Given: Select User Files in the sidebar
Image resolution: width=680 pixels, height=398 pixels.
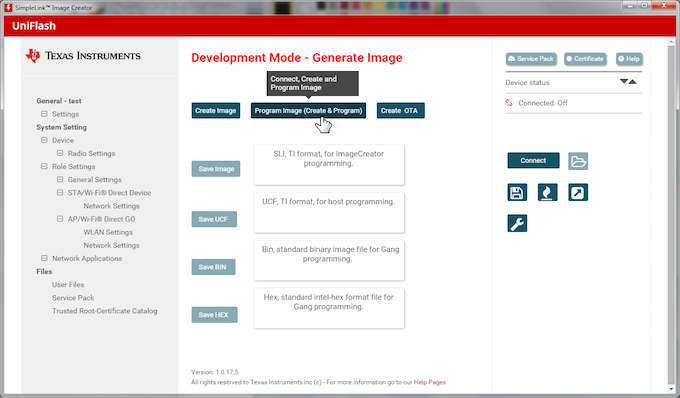Looking at the screenshot, I should [68, 284].
